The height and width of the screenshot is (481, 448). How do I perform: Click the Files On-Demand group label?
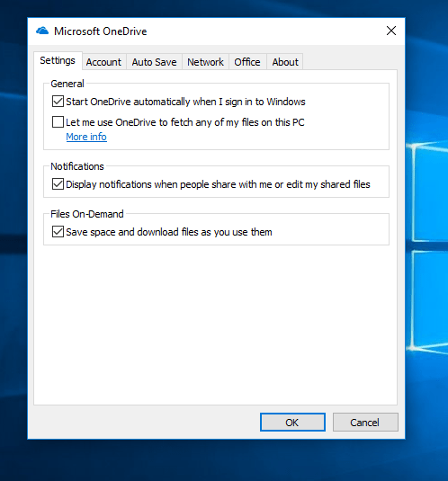click(x=87, y=214)
